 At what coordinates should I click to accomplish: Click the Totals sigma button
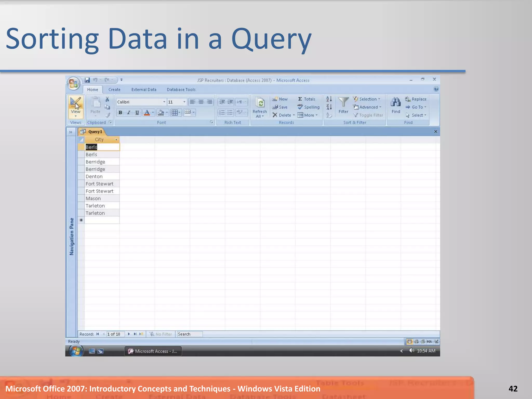tap(307, 99)
